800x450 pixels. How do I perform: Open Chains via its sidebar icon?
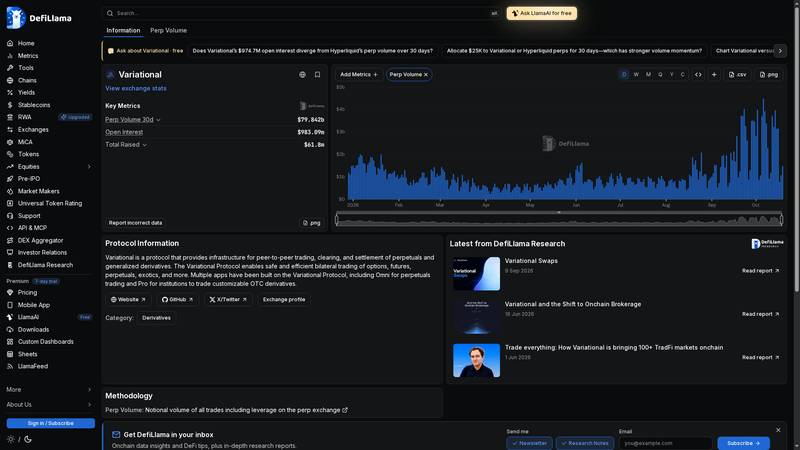[10, 80]
